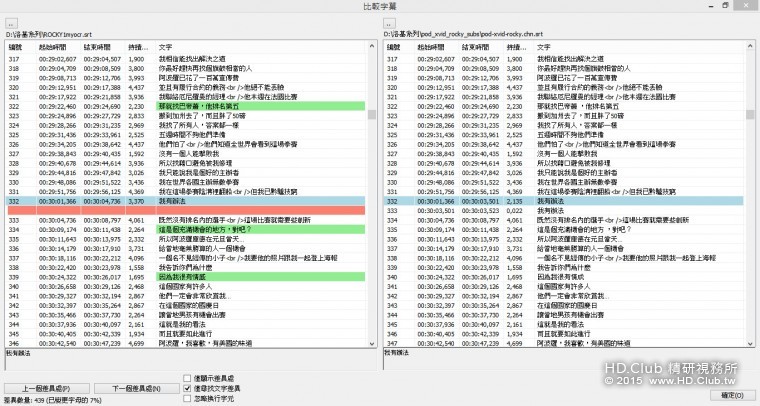Sort left list by 編號 number column
760x406 pixels.
[20, 47]
